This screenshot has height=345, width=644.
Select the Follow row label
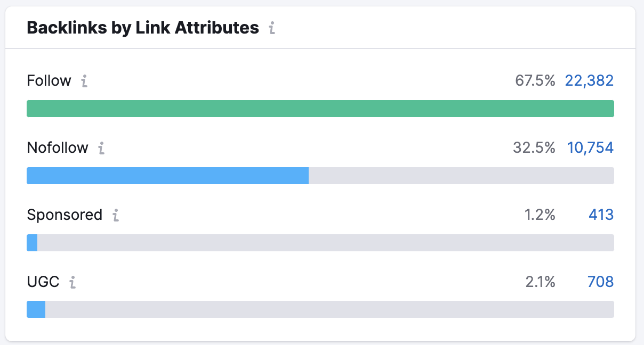[x=49, y=81]
